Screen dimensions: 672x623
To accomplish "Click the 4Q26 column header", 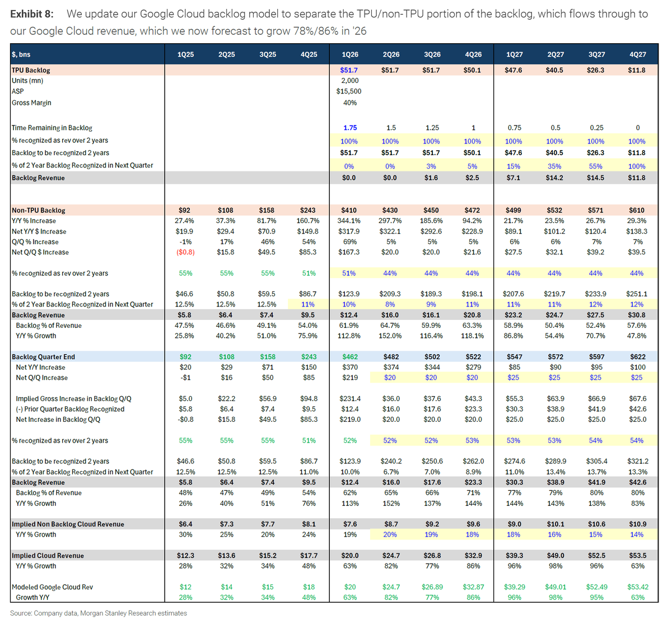I will point(473,54).
